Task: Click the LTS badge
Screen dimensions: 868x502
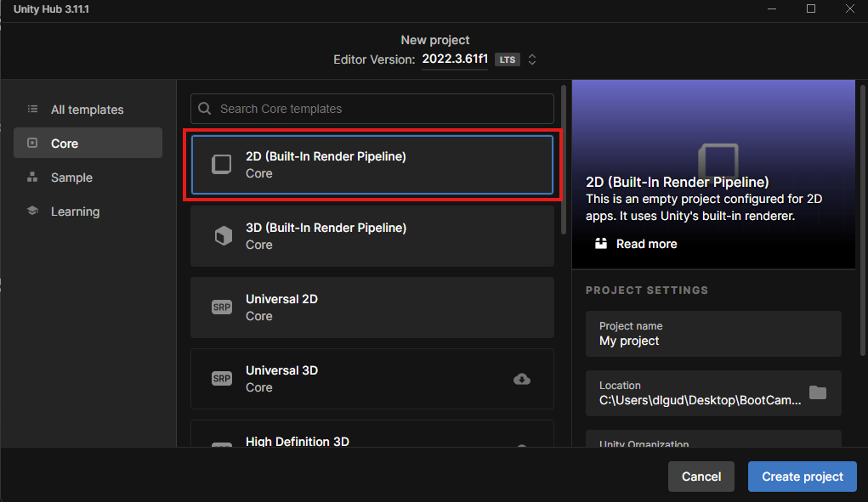Action: 507,59
